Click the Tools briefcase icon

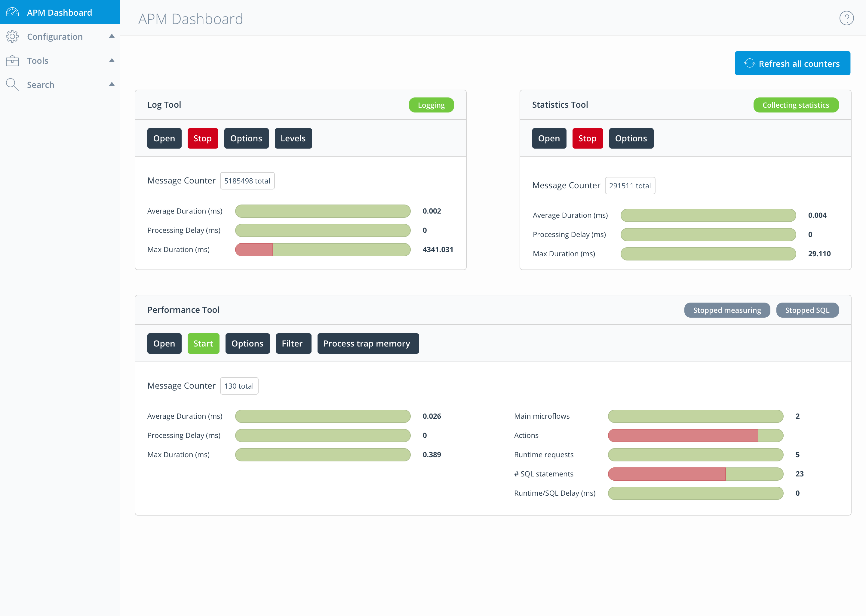[12, 61]
